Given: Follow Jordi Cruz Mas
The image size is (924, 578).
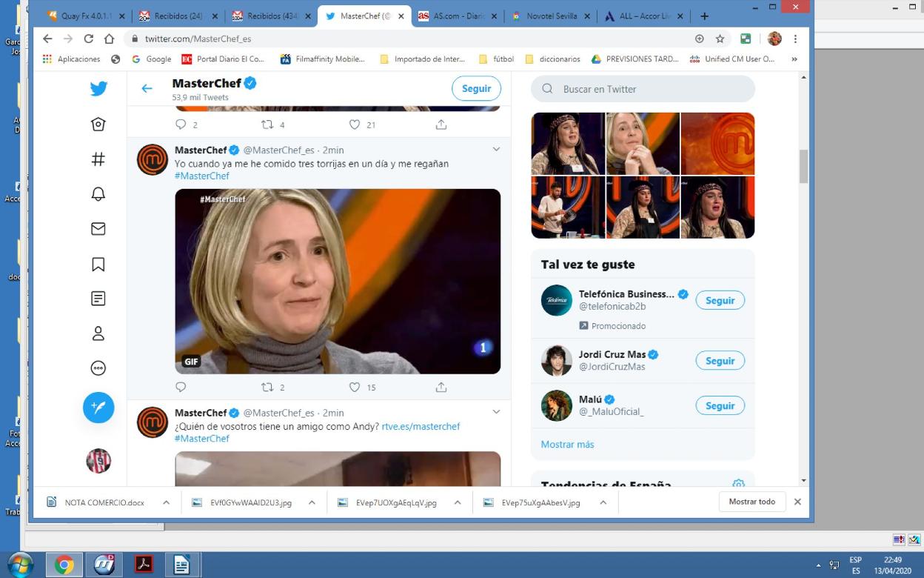Looking at the screenshot, I should (x=720, y=361).
